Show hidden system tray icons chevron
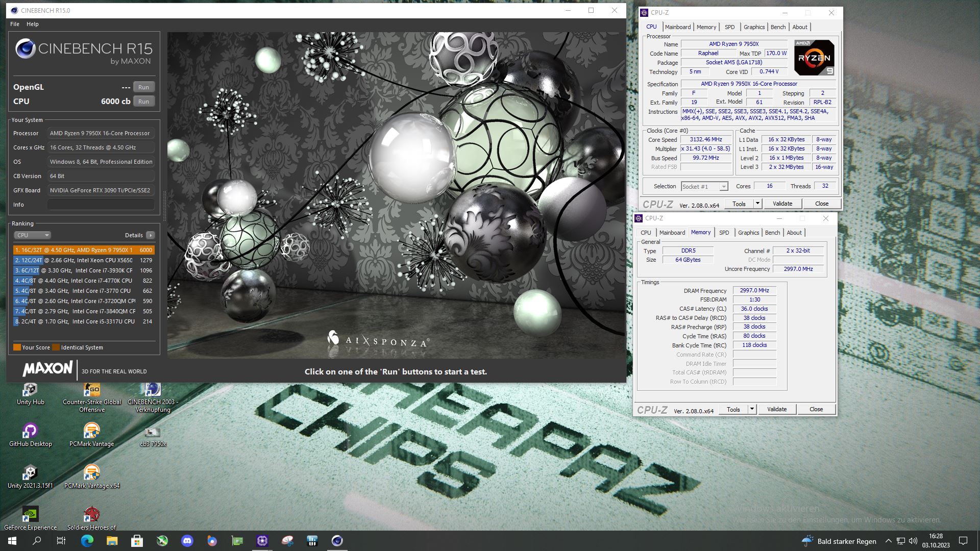The height and width of the screenshot is (551, 980). [888, 541]
